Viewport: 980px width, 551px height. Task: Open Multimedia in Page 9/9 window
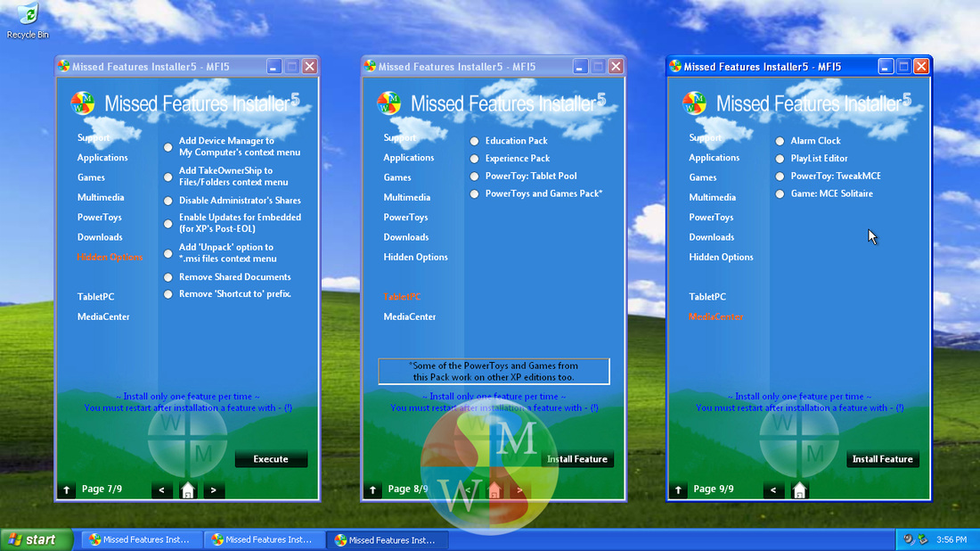(713, 198)
